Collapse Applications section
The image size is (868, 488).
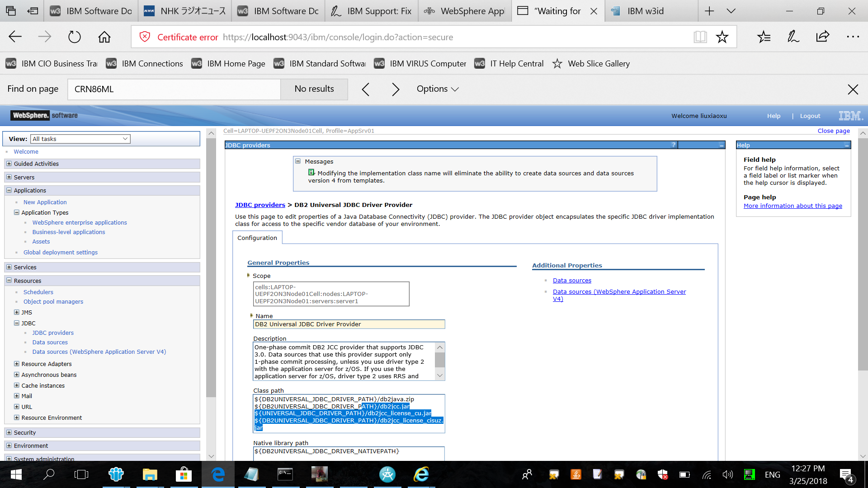pos(9,190)
